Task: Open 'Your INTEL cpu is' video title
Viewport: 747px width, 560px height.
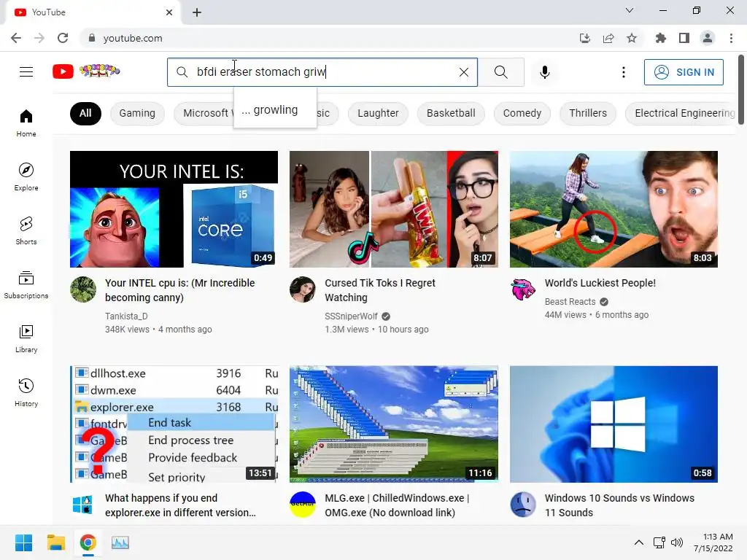Action: click(180, 290)
